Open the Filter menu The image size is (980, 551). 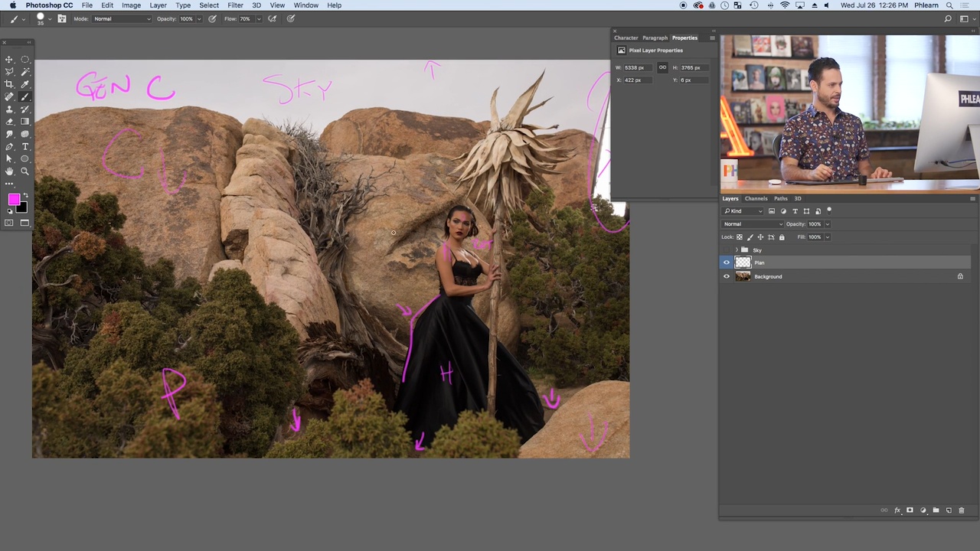coord(235,5)
